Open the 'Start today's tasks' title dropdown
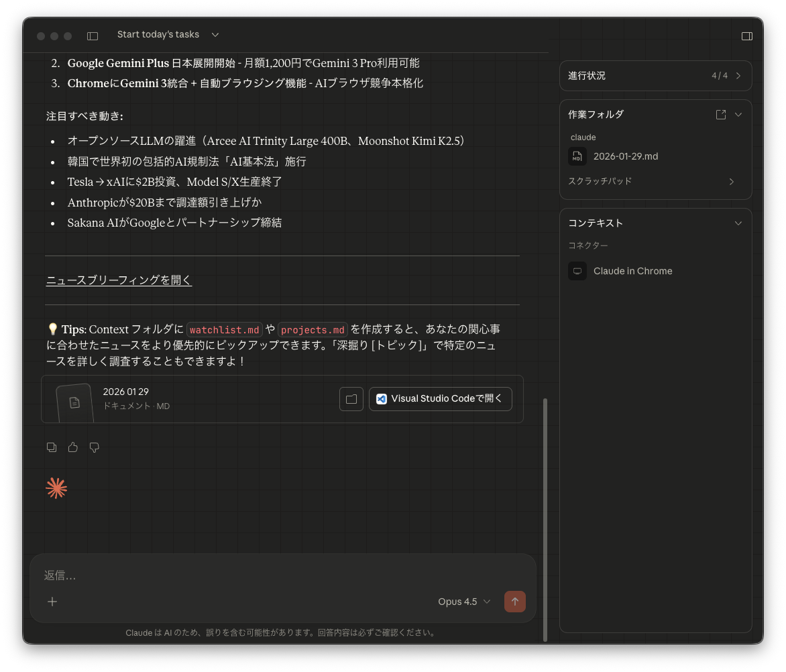The image size is (786, 672). tap(168, 35)
